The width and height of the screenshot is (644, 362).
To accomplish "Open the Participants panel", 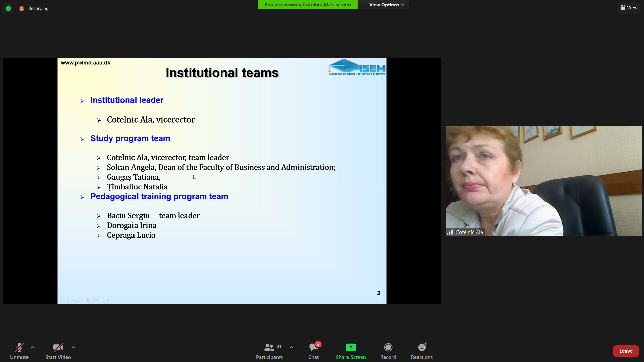I will (x=269, y=351).
